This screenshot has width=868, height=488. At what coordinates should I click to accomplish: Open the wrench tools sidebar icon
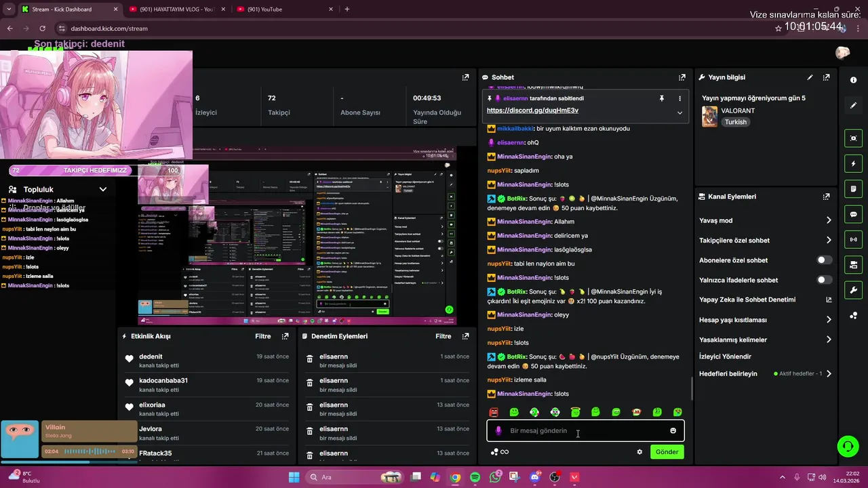click(x=853, y=290)
